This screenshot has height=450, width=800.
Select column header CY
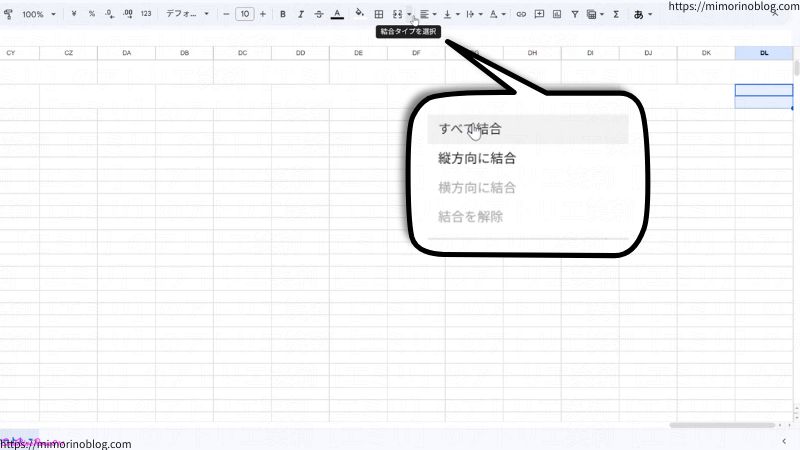coord(19,53)
